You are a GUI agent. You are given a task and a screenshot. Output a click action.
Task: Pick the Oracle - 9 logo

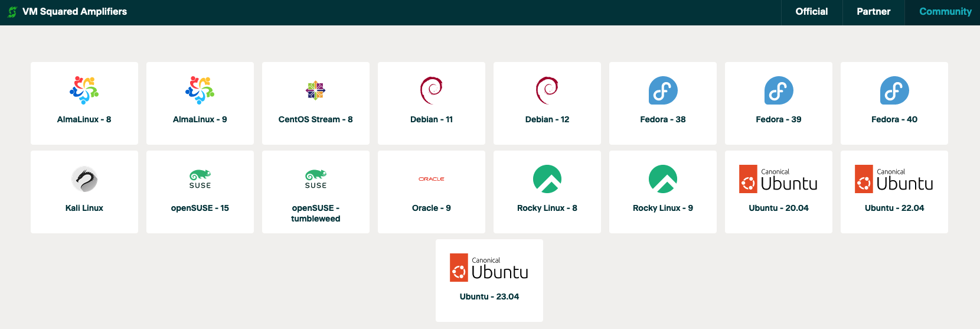click(432, 179)
